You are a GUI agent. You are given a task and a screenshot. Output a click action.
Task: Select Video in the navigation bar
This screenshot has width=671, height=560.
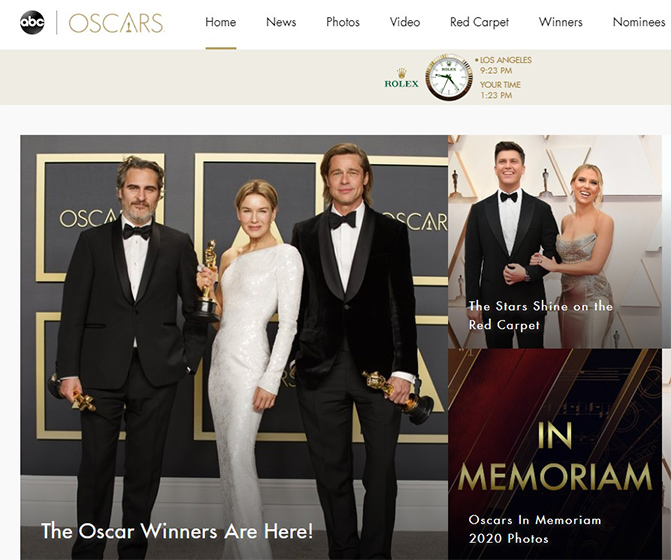click(405, 22)
